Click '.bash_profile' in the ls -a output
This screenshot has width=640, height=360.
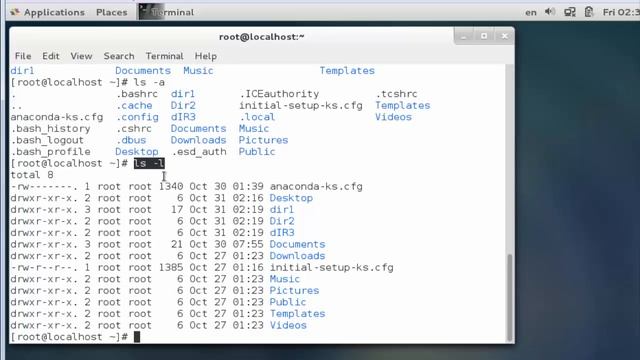pyautogui.click(x=51, y=152)
